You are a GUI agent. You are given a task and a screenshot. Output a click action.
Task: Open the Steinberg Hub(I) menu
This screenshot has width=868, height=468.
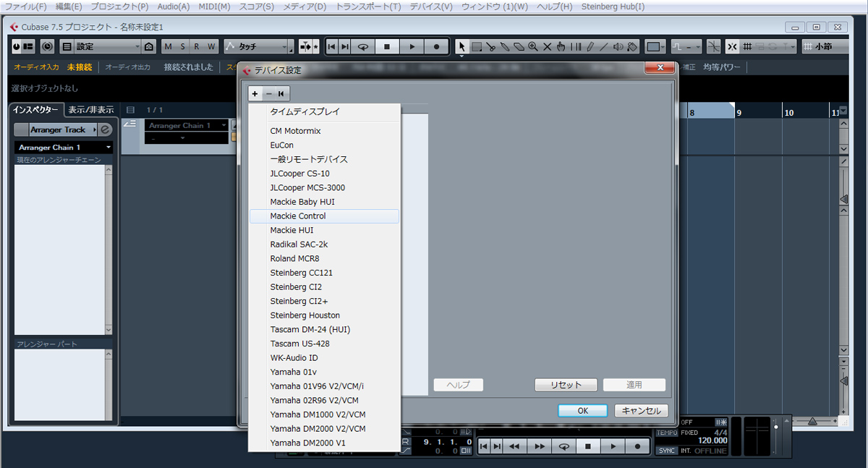tap(613, 7)
